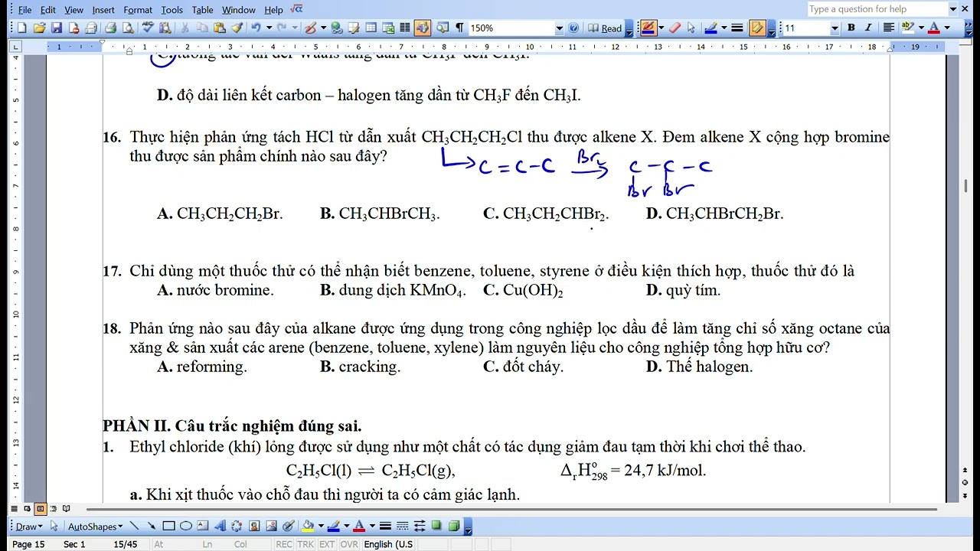Open the Format menu
The height and width of the screenshot is (551, 980).
tap(138, 10)
